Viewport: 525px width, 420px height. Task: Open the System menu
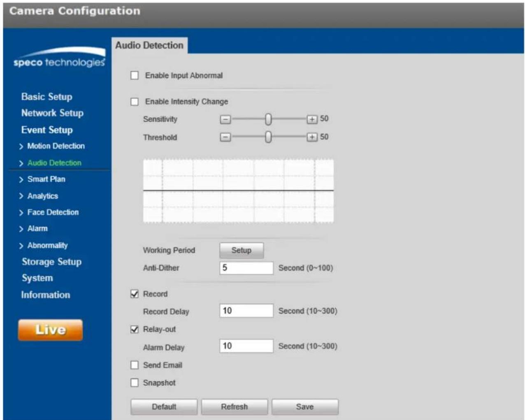click(37, 278)
